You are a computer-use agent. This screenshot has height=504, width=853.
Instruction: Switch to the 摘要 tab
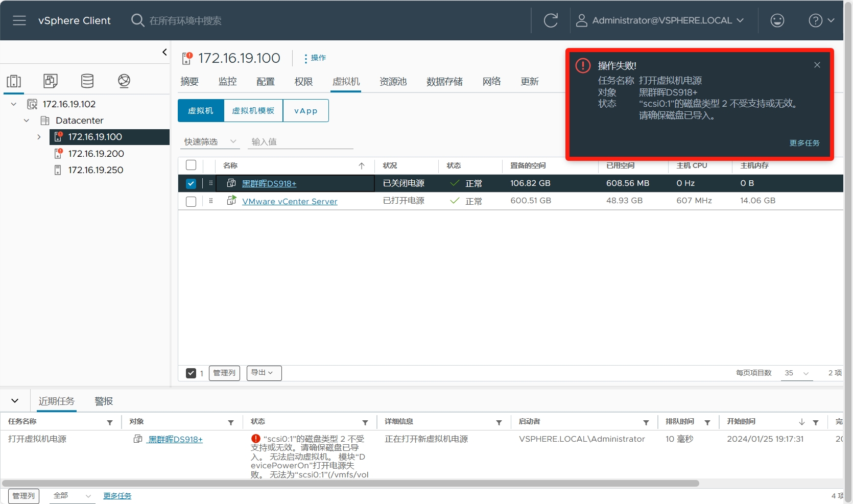click(x=189, y=82)
